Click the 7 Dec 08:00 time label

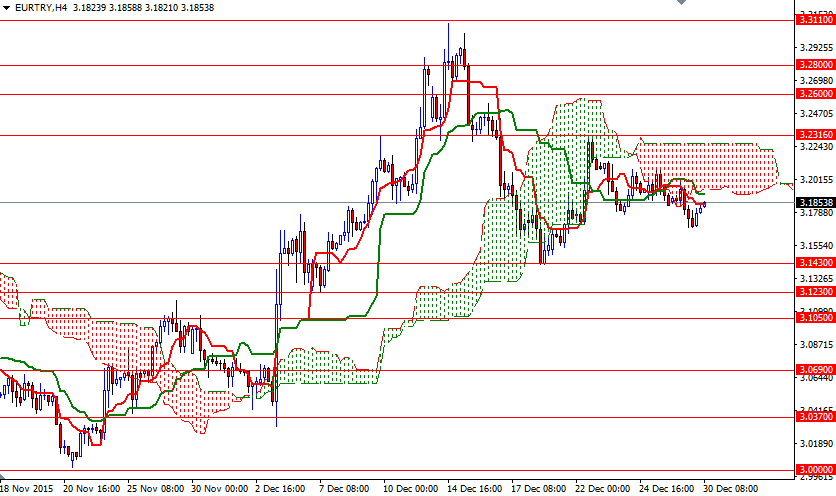tap(344, 489)
